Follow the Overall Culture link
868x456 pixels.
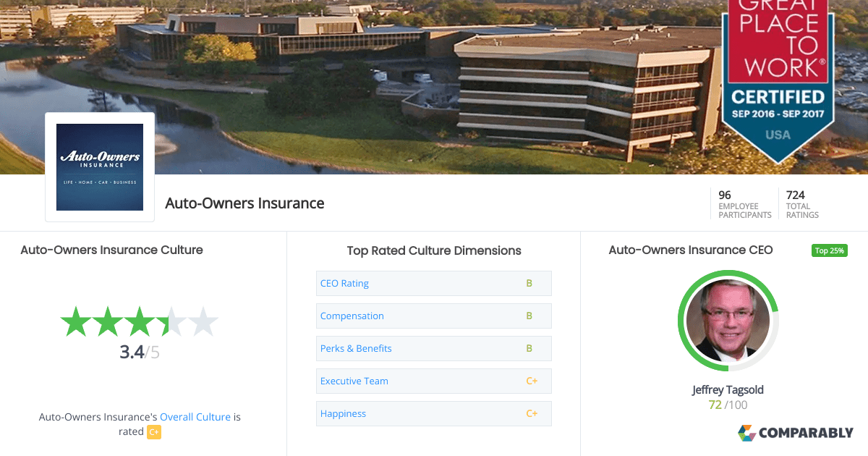[x=195, y=417]
